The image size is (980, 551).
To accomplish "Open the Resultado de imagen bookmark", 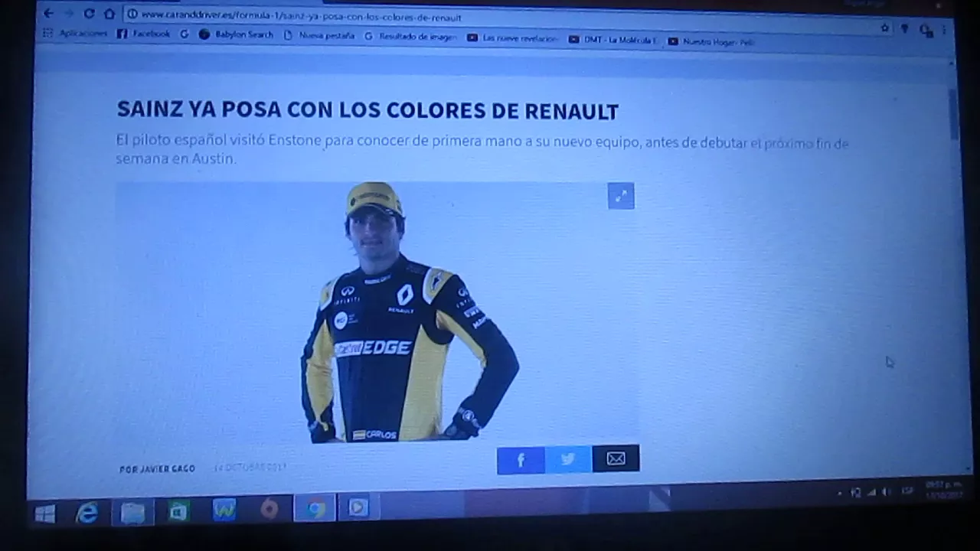I will (410, 36).
